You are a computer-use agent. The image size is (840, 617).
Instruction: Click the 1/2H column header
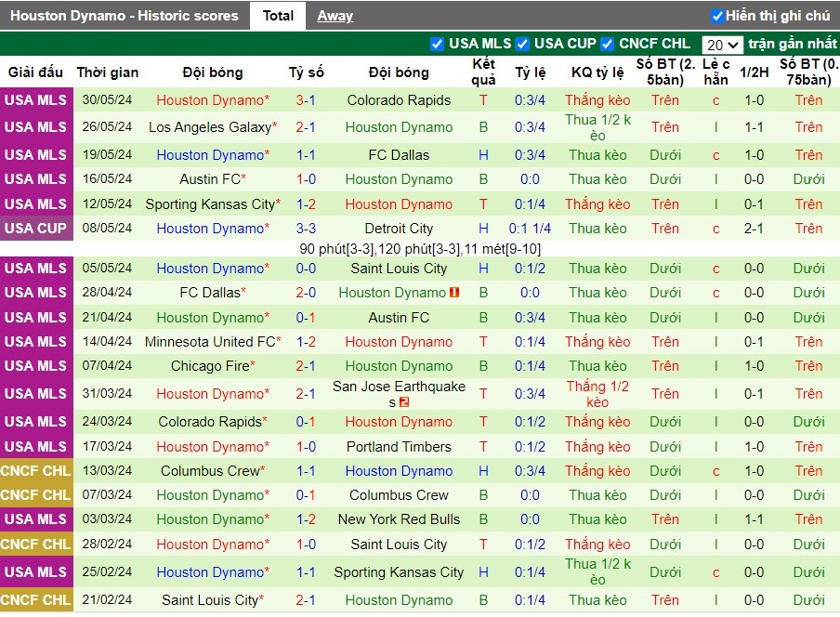pos(754,72)
